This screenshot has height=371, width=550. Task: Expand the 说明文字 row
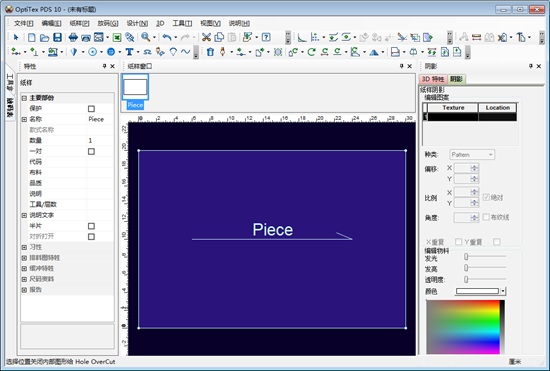(x=24, y=215)
